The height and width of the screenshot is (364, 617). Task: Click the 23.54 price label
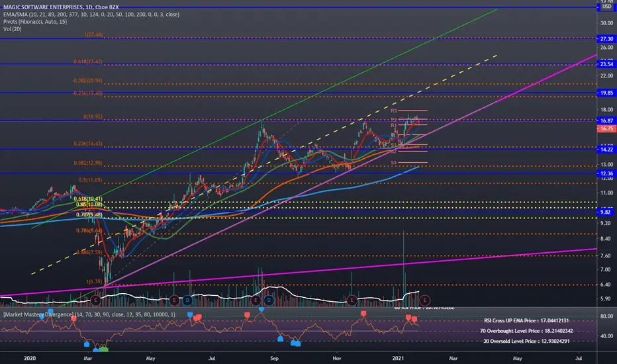[606, 64]
